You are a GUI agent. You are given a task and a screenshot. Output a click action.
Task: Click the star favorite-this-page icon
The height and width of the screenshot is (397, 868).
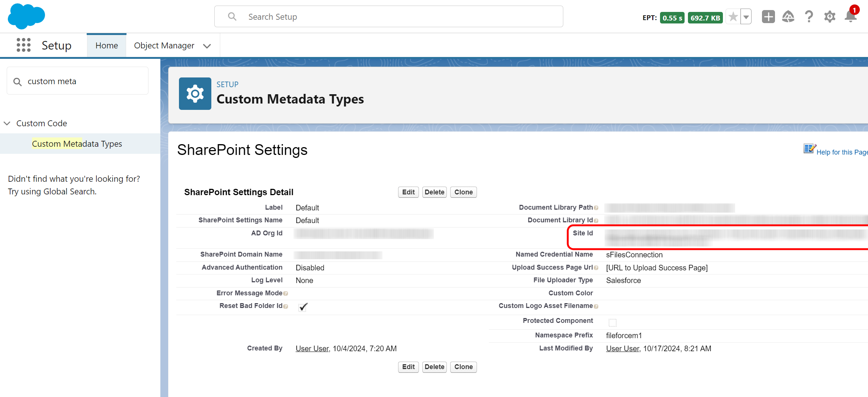pyautogui.click(x=733, y=17)
